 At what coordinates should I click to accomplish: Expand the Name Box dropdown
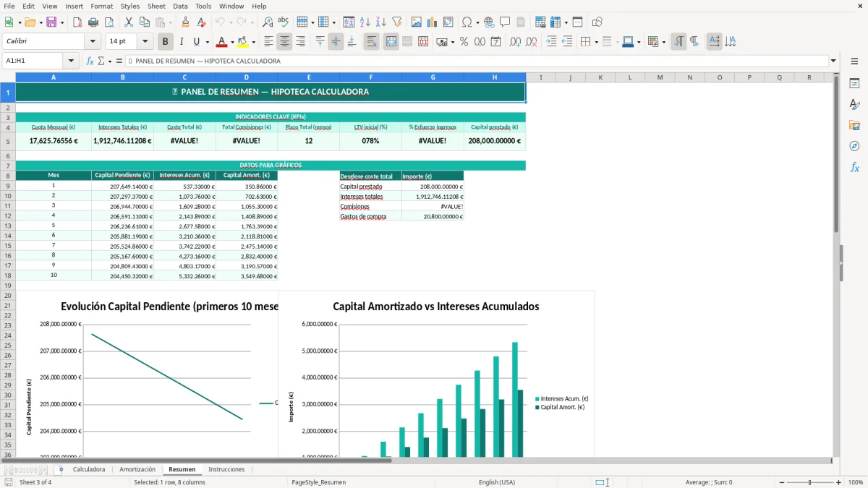[x=71, y=61]
